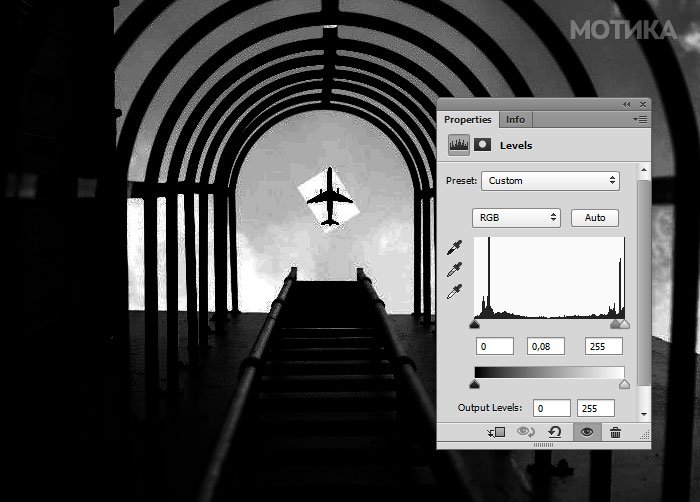This screenshot has height=502, width=700.
Task: Click the Levels adjustment histogram icon
Action: [460, 145]
